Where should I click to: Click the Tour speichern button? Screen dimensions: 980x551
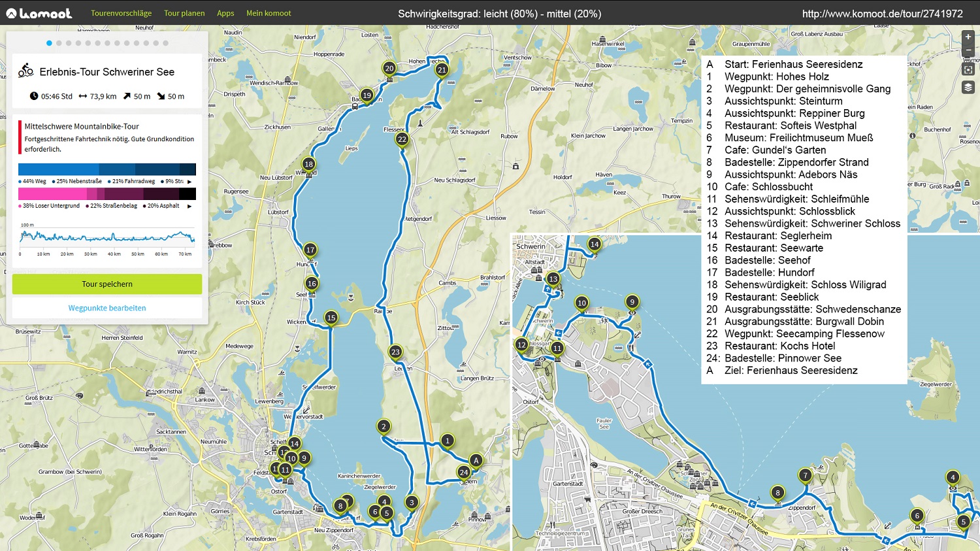(x=107, y=284)
